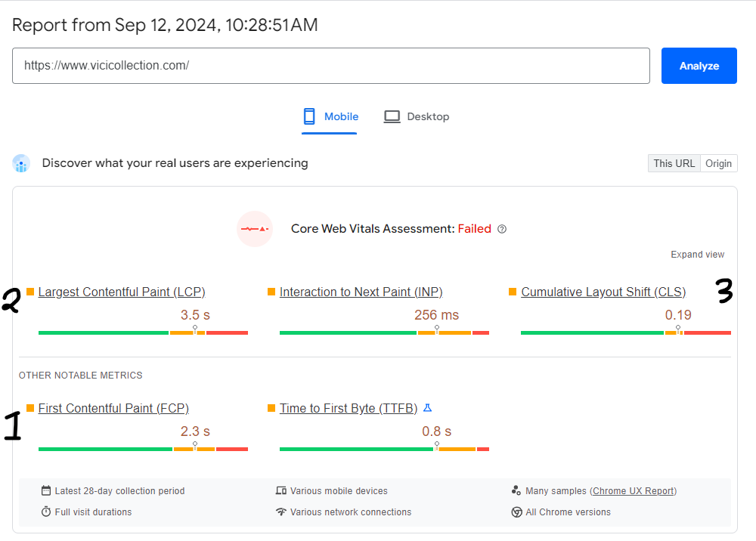Click the URL input field
756x541 pixels.
tap(331, 66)
